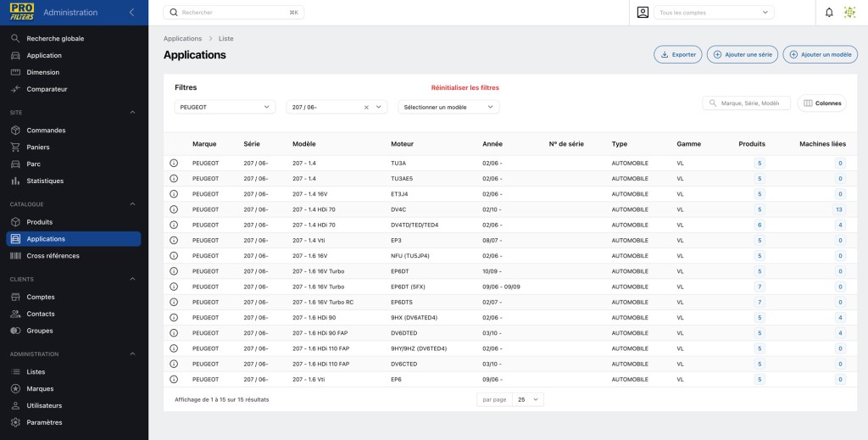Click Réinitialiser les filtres

coord(465,87)
